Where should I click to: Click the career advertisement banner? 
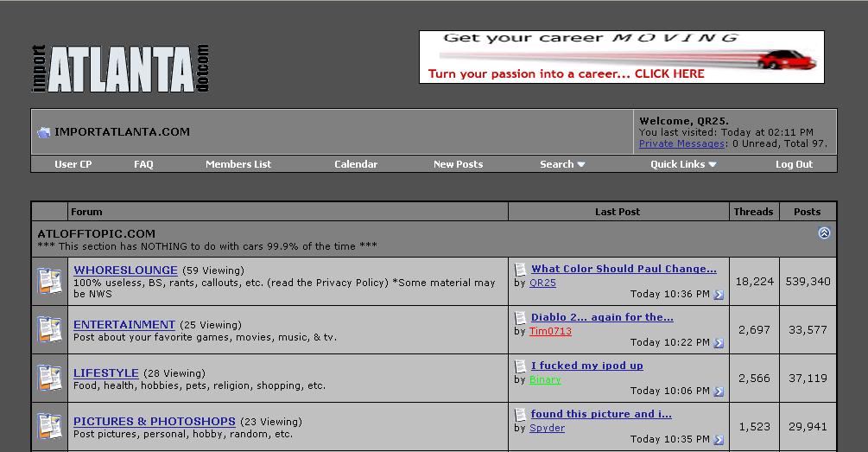621,57
